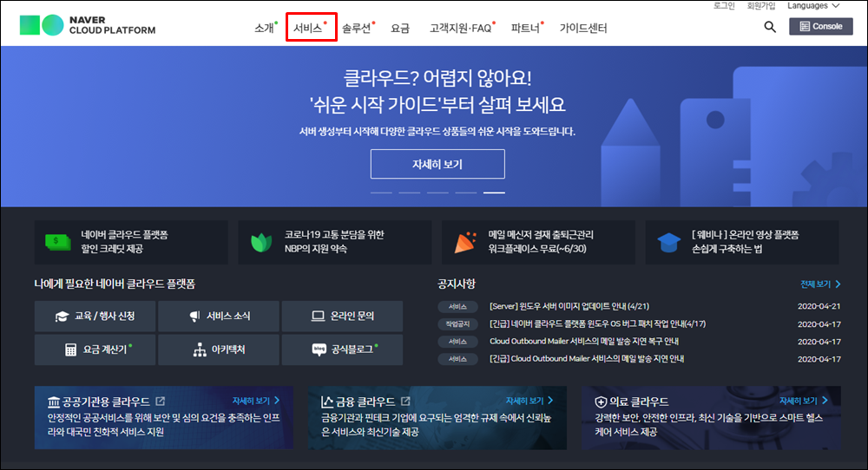Image resolution: width=868 pixels, height=470 pixels.
Task: Click the laptop icon in 온라인 문의
Action: pos(319,317)
